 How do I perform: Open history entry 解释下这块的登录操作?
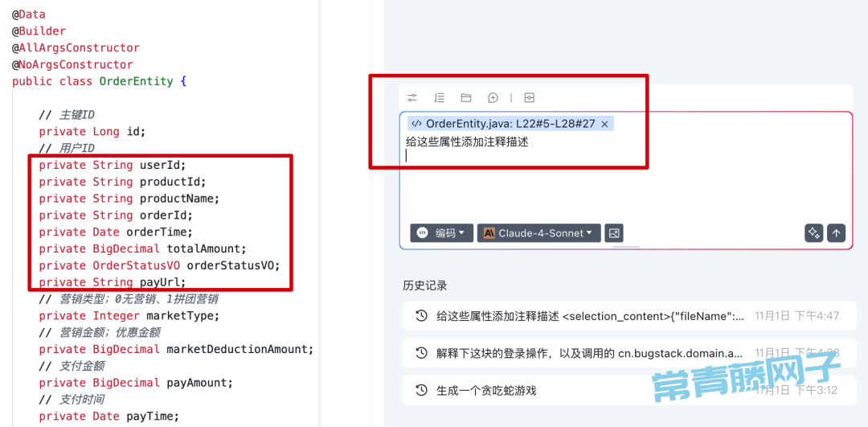click(629, 353)
